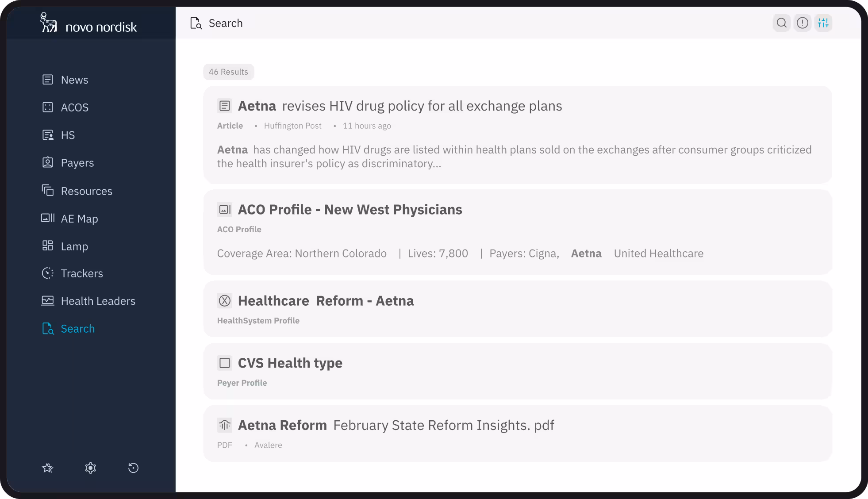This screenshot has width=868, height=499.
Task: Go to News in the sidebar
Action: [x=74, y=80]
